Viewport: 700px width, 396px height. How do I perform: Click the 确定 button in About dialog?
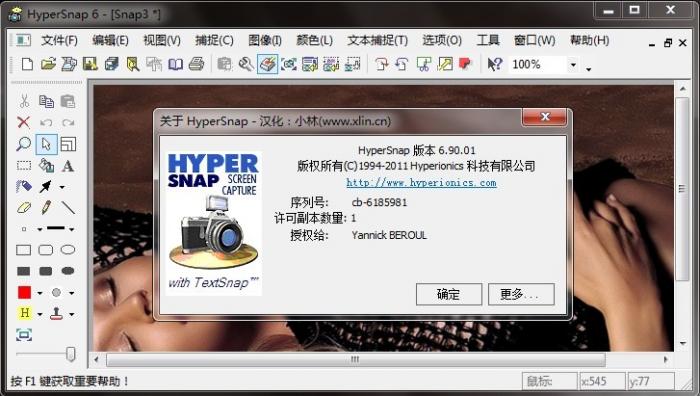(449, 294)
